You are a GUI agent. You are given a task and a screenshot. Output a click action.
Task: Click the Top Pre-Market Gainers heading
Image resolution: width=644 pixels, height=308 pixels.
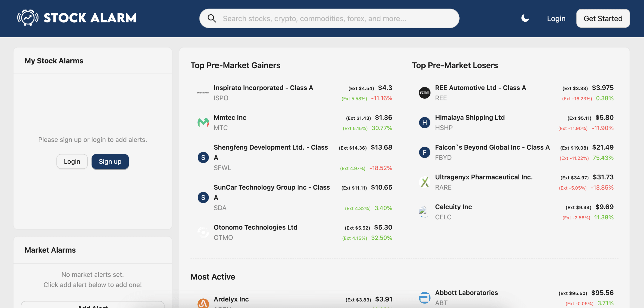(x=235, y=65)
